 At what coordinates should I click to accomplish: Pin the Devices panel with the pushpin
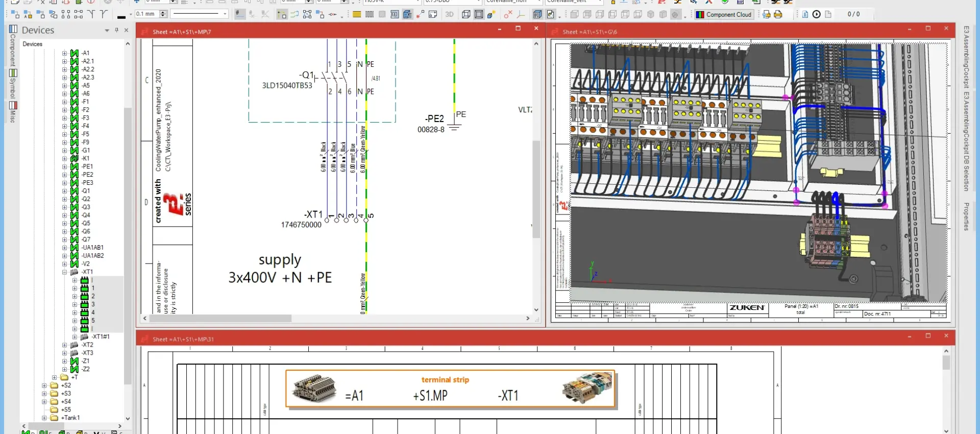pyautogui.click(x=117, y=30)
